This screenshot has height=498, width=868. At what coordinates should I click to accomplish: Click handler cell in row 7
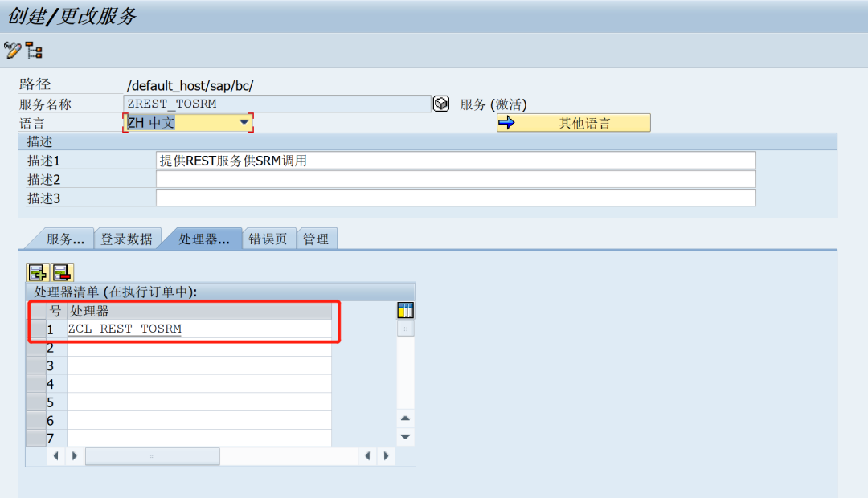click(199, 439)
